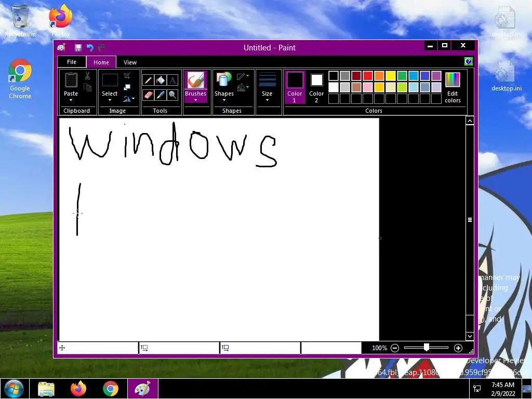Click the Copy icon in Clipboard
The image size is (532, 399).
coord(87,87)
